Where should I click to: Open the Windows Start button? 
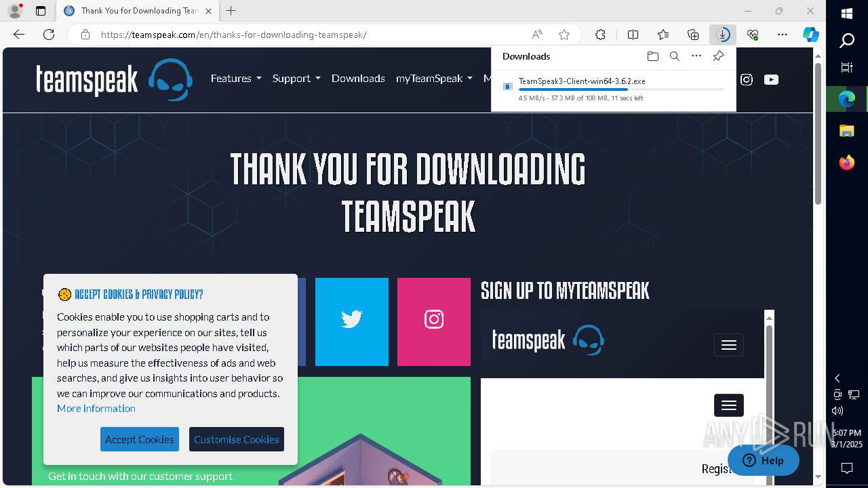click(x=847, y=13)
